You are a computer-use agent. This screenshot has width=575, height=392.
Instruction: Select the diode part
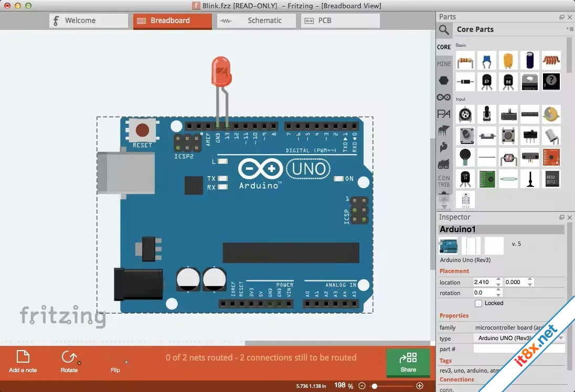pyautogui.click(x=465, y=82)
